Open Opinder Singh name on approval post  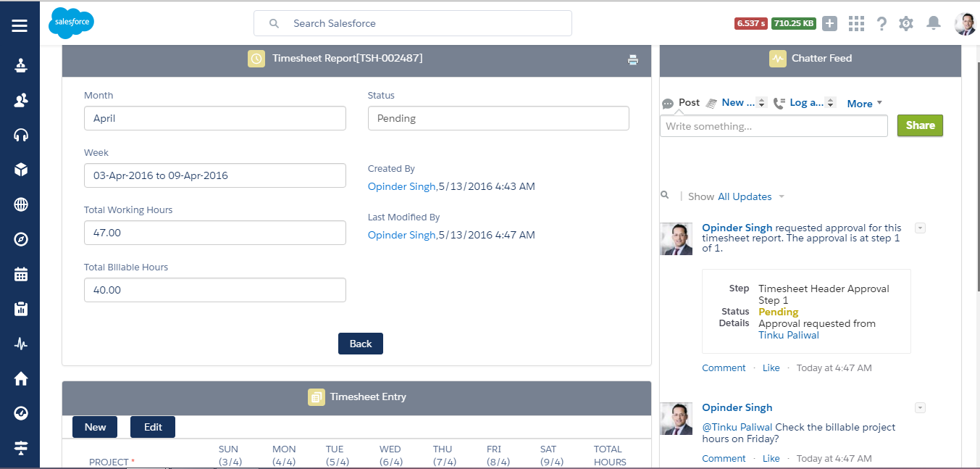737,228
